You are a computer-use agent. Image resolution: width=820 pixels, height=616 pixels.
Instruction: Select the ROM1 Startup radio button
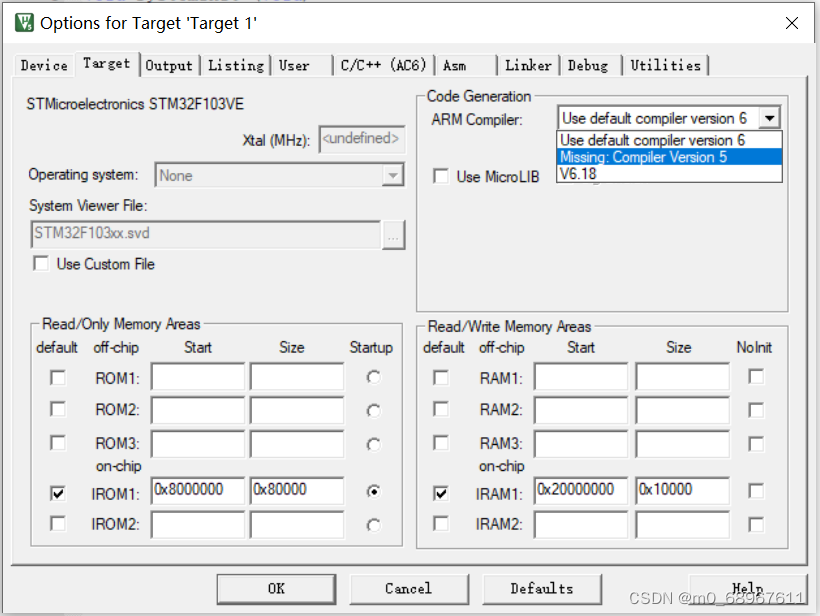coord(373,377)
